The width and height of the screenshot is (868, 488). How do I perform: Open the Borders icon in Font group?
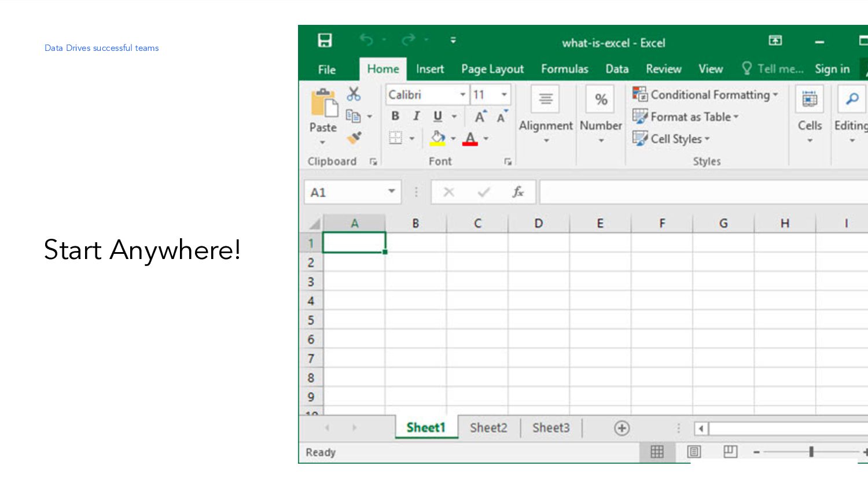395,138
